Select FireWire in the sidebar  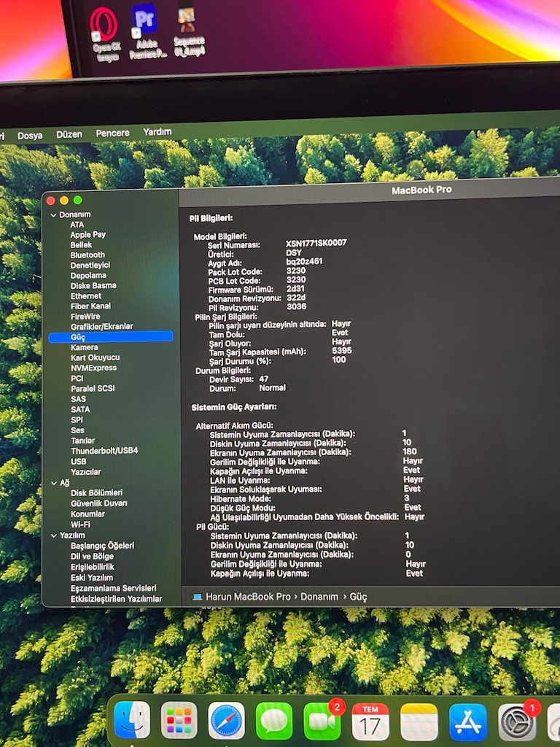pyautogui.click(x=85, y=317)
